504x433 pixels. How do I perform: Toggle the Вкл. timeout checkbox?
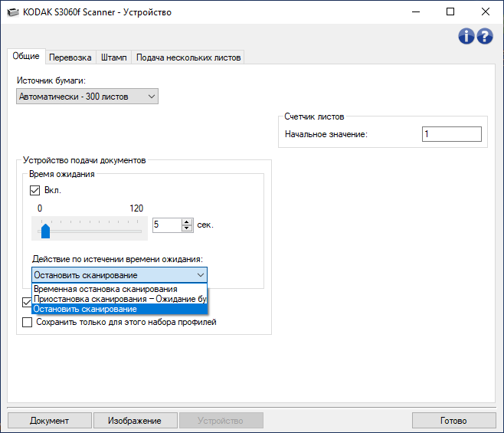pos(34,190)
